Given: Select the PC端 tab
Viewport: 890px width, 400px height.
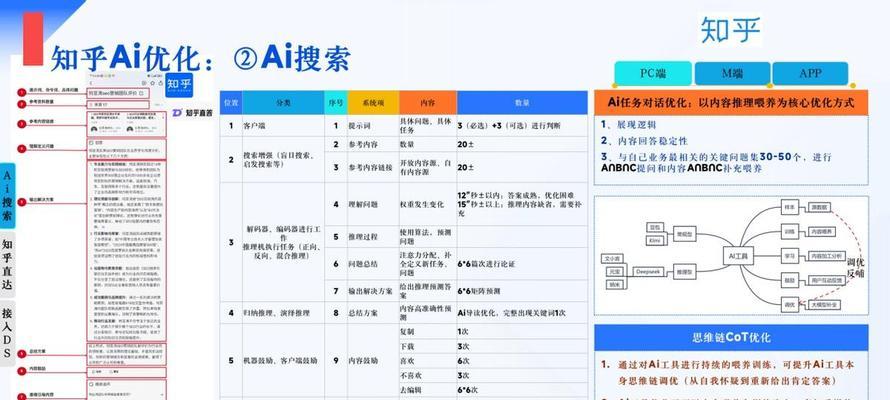Looking at the screenshot, I should click(653, 74).
